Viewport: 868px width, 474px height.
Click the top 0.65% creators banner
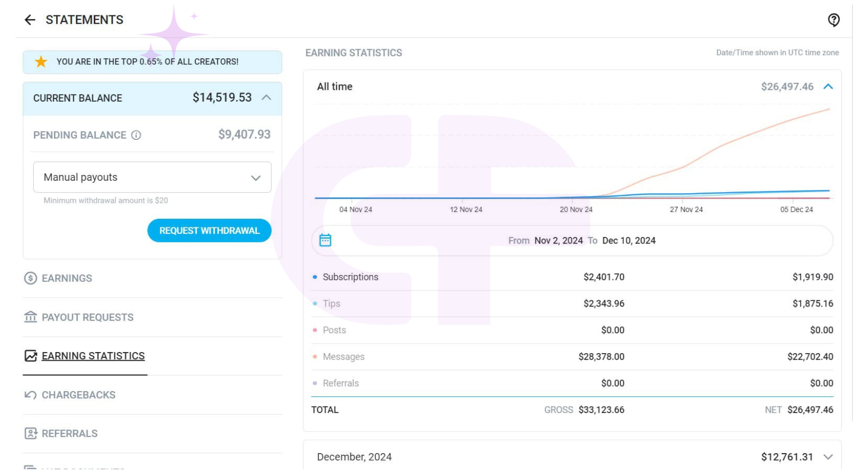152,62
